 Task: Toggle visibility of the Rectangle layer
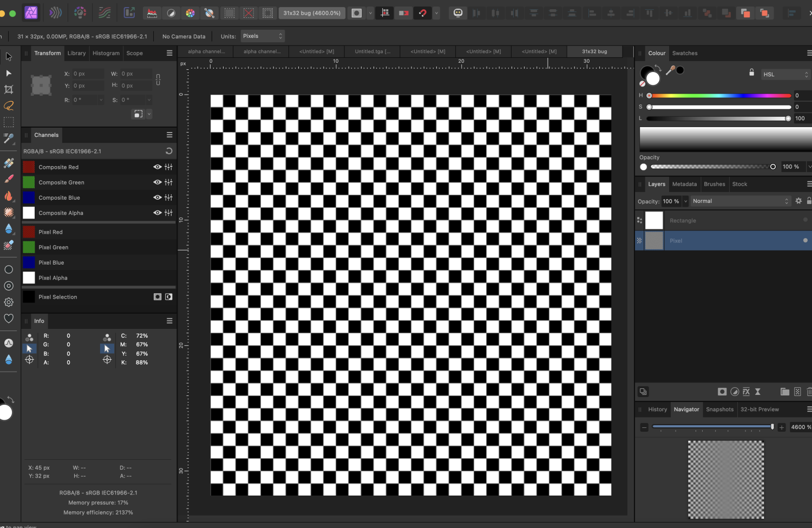tap(805, 220)
